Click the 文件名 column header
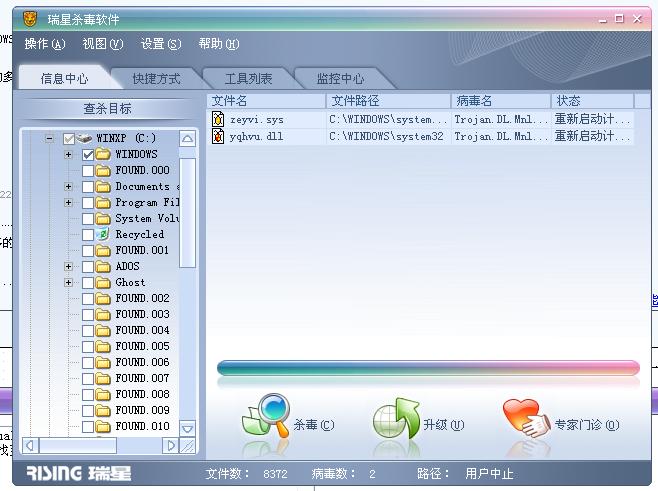 (x=266, y=101)
